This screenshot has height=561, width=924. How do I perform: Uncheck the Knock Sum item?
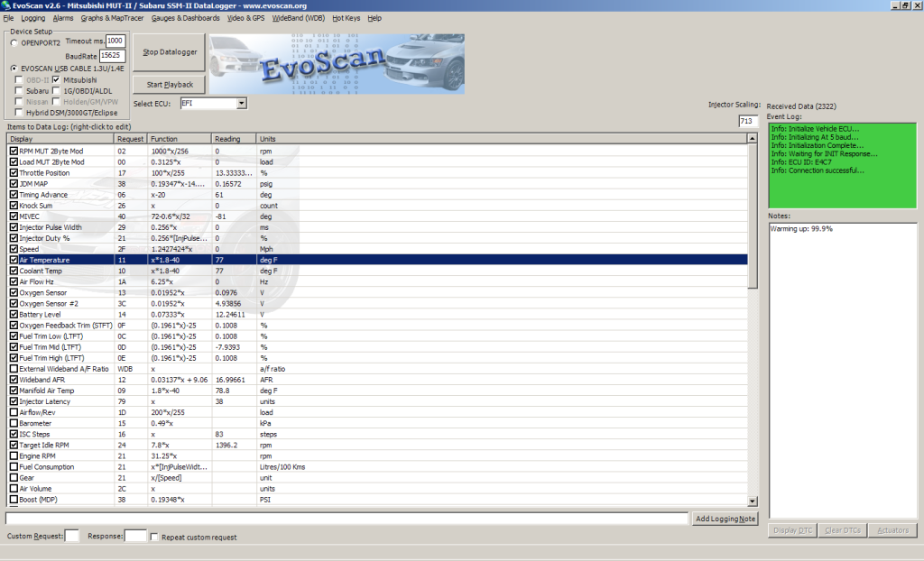14,206
